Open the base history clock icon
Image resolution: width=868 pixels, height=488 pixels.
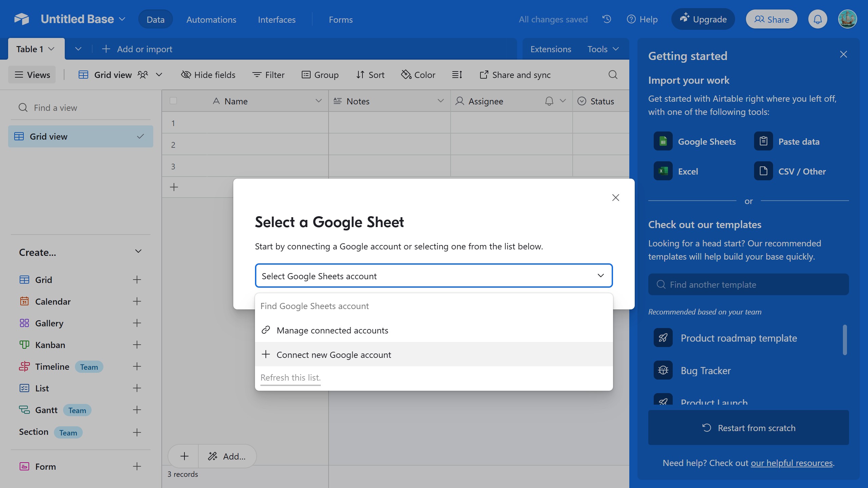pyautogui.click(x=607, y=19)
